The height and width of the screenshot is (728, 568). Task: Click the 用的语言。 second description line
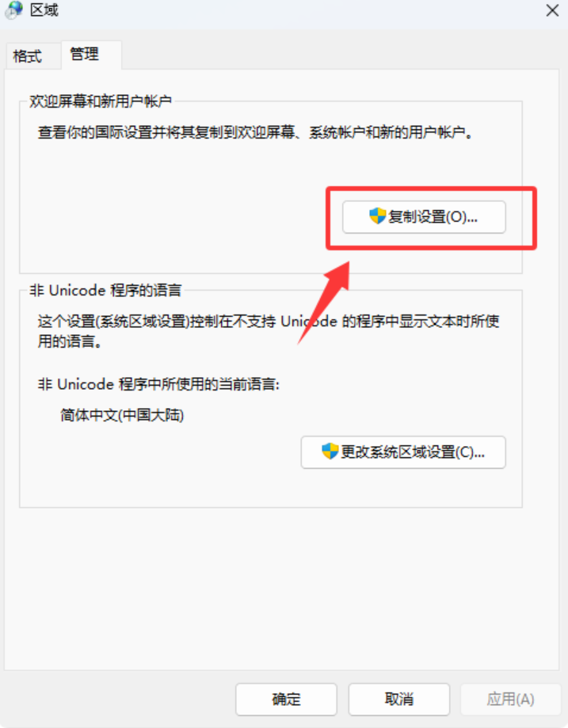[71, 341]
